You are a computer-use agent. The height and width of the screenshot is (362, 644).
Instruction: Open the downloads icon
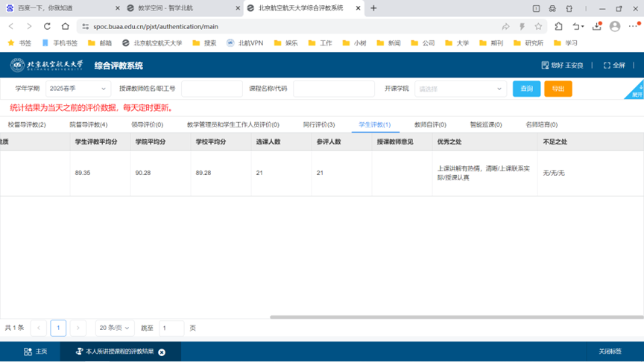pyautogui.click(x=597, y=26)
